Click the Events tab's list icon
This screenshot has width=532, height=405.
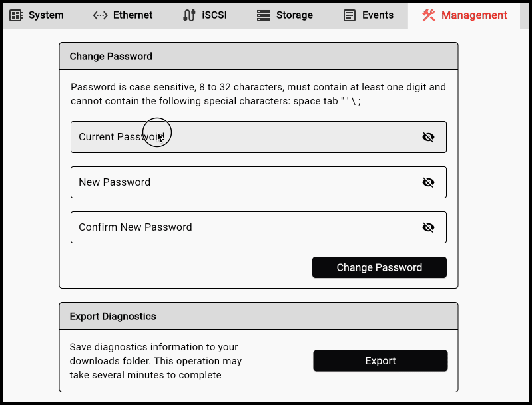pyautogui.click(x=350, y=15)
